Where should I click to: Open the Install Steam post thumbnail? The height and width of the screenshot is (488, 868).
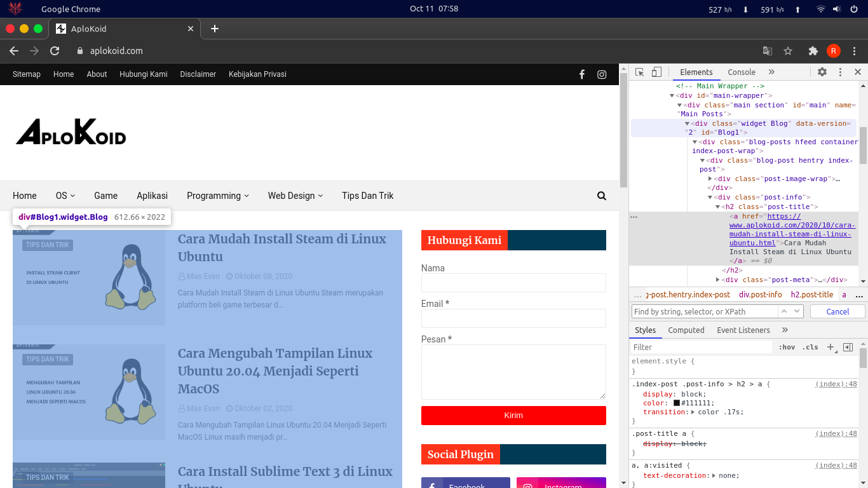[89, 278]
